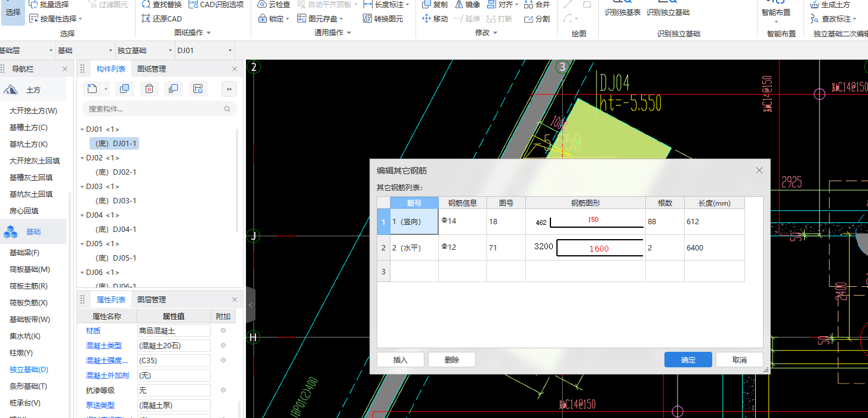
Task: Click 生成土方 generate earthwork
Action: pos(830,5)
